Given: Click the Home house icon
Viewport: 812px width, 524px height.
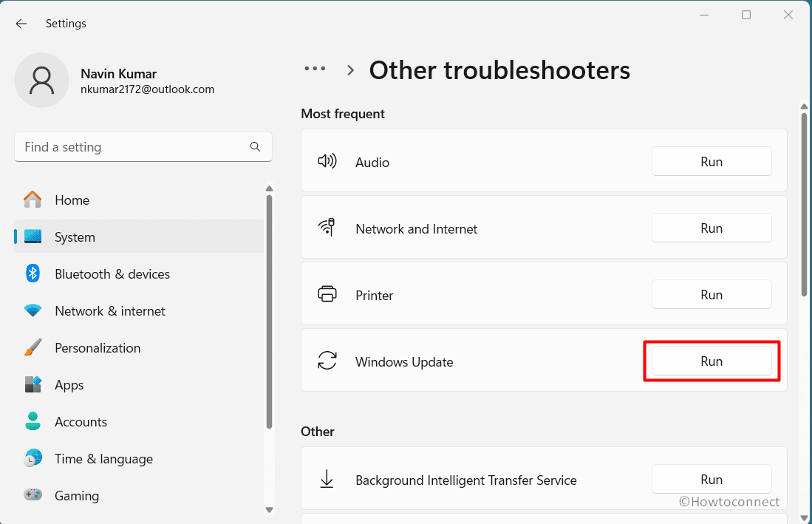Looking at the screenshot, I should coord(33,200).
